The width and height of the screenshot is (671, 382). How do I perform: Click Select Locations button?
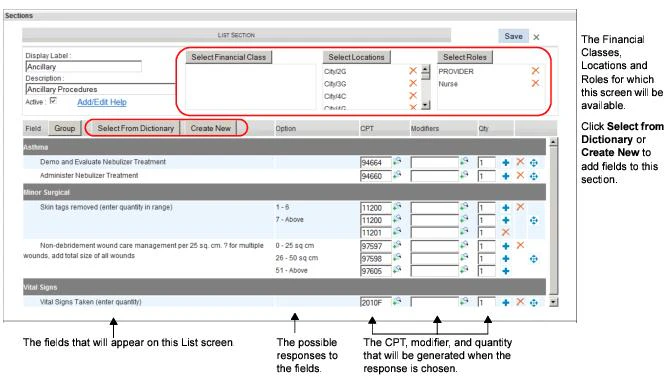(356, 57)
